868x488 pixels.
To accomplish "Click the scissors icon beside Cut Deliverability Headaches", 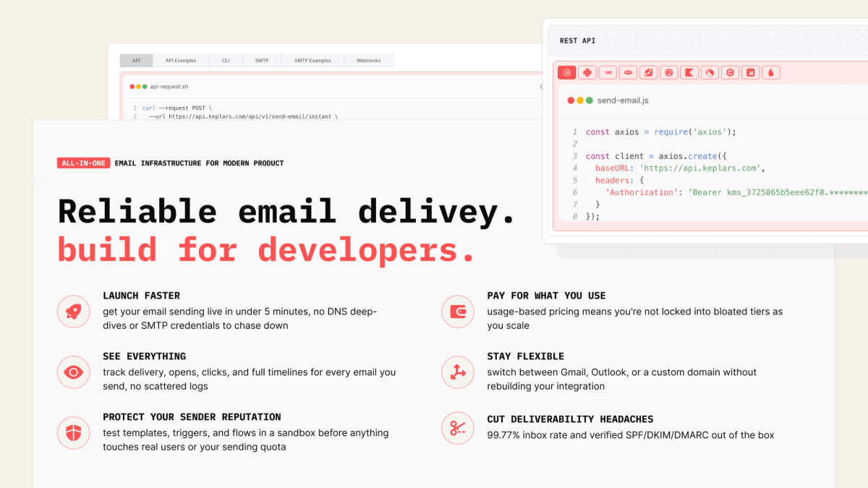I will point(458,428).
